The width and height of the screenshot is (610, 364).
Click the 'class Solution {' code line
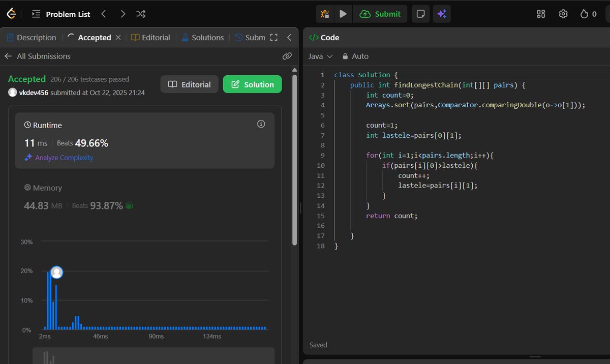[x=366, y=75]
